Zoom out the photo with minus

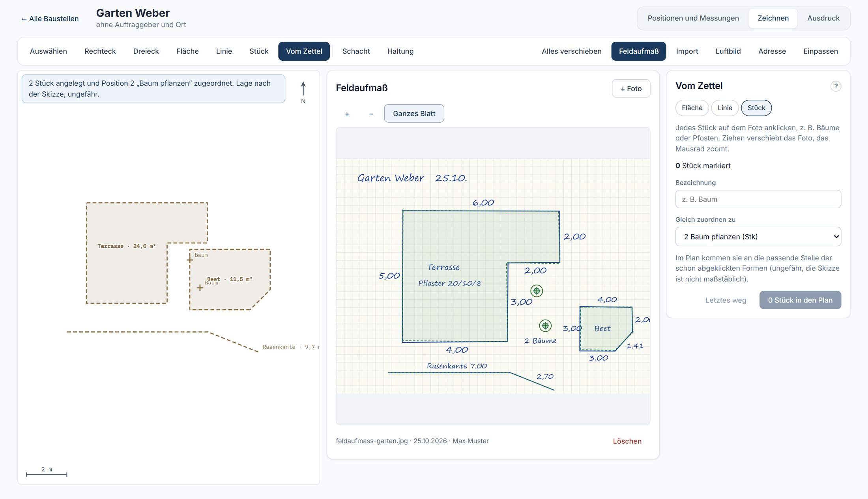[x=371, y=114]
